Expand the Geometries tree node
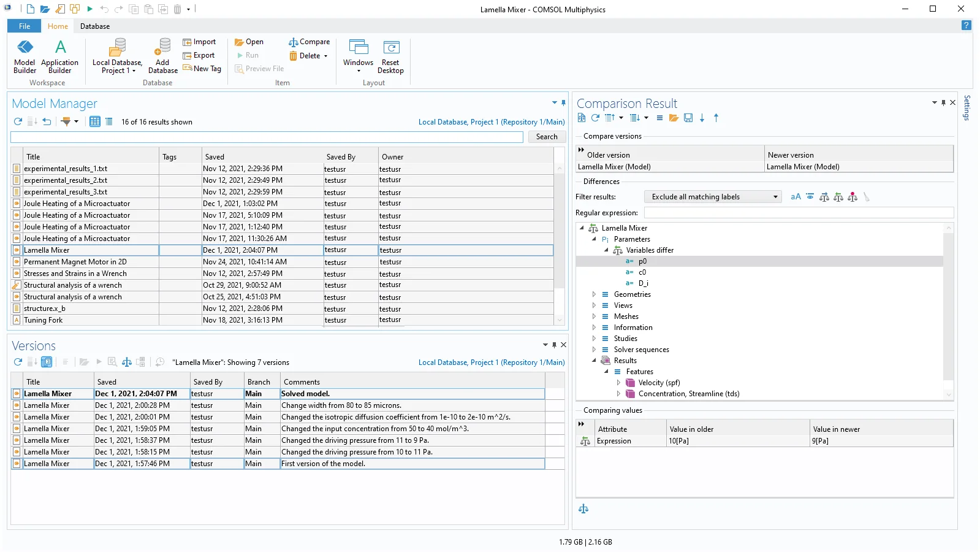980x552 pixels. coord(594,294)
